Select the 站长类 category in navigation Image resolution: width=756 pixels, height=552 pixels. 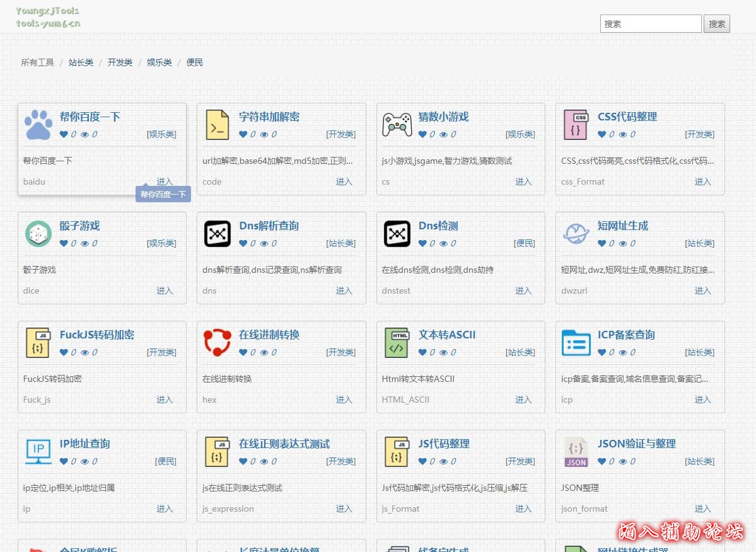click(81, 62)
